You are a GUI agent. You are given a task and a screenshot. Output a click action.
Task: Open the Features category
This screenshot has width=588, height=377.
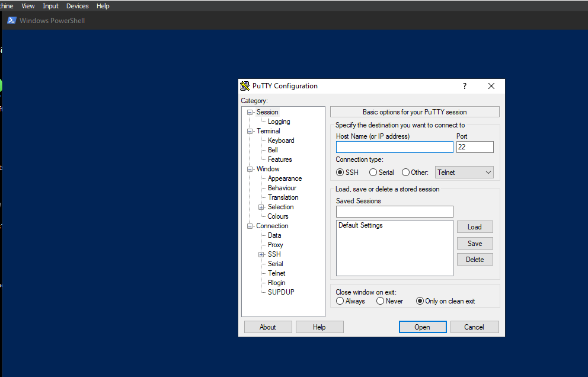280,159
